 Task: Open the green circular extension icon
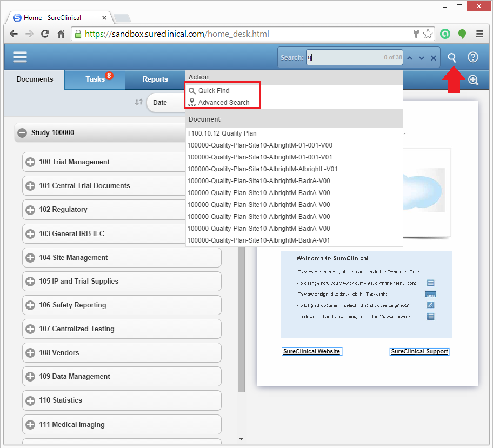[x=445, y=34]
